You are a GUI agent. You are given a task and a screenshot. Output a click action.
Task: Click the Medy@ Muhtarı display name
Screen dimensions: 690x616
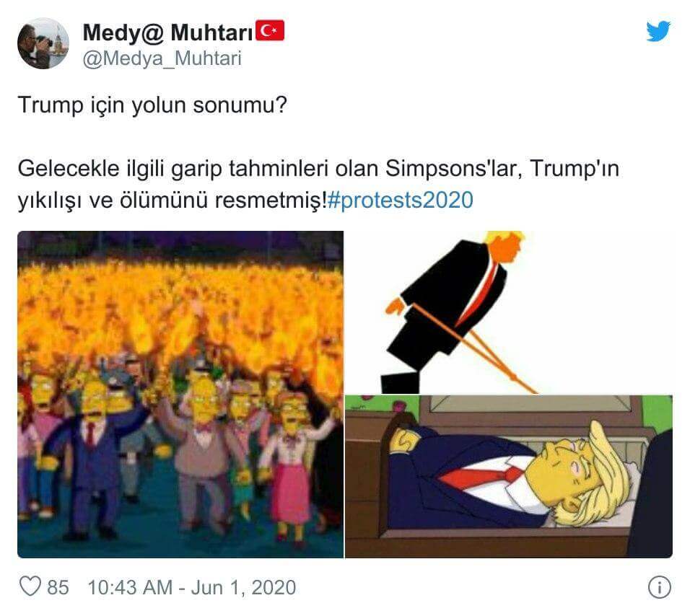tap(168, 32)
